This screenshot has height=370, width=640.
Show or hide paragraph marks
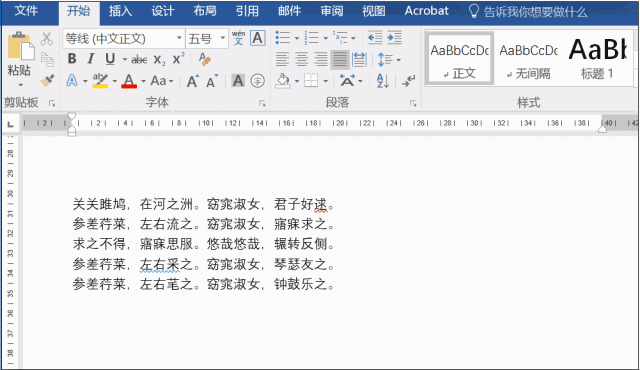point(408,81)
